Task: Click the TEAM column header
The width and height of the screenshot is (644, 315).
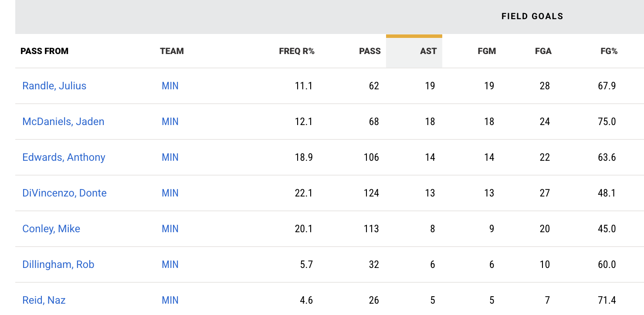Action: pos(172,51)
